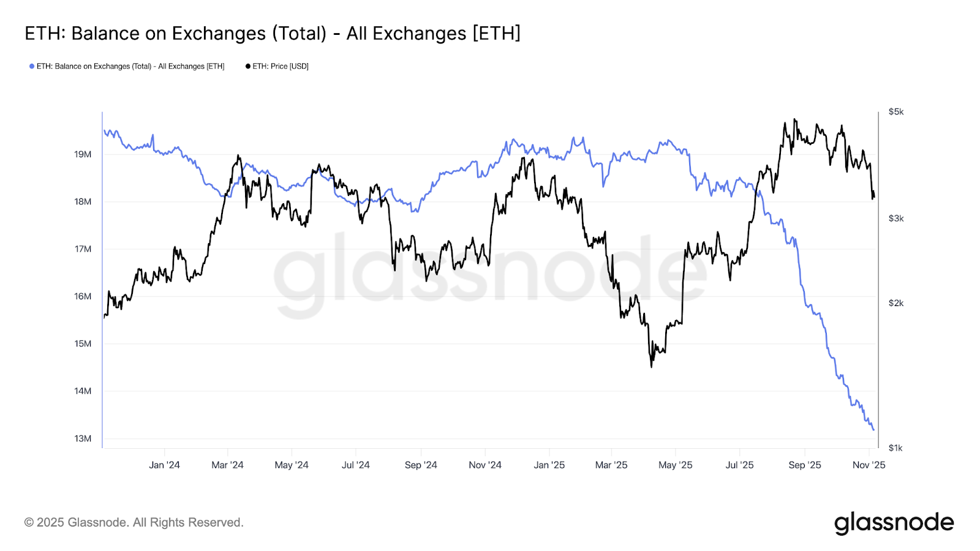
Task: Click the copyright '© 2025 Glassnode' text
Action: point(134,522)
